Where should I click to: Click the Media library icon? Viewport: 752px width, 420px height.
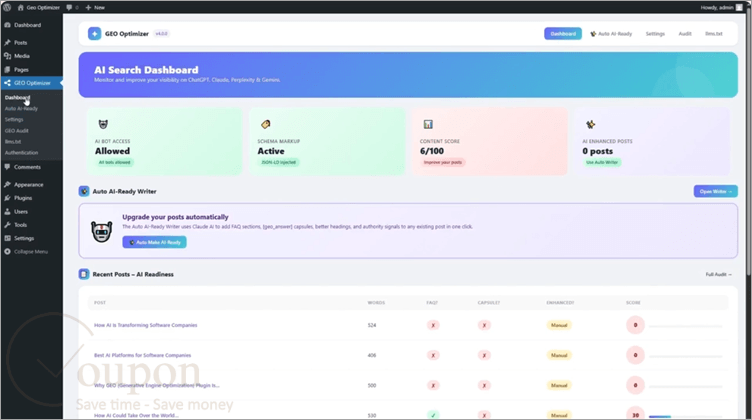point(7,56)
